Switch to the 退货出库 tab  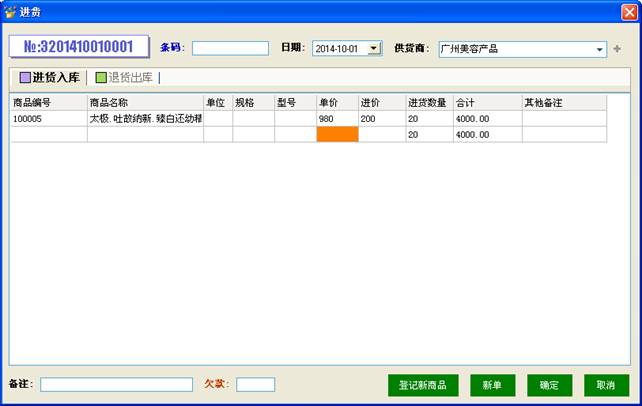pyautogui.click(x=124, y=77)
